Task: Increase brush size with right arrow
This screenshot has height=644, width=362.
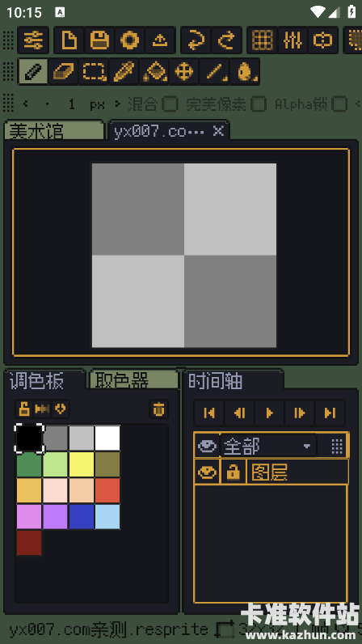Action: (x=118, y=104)
